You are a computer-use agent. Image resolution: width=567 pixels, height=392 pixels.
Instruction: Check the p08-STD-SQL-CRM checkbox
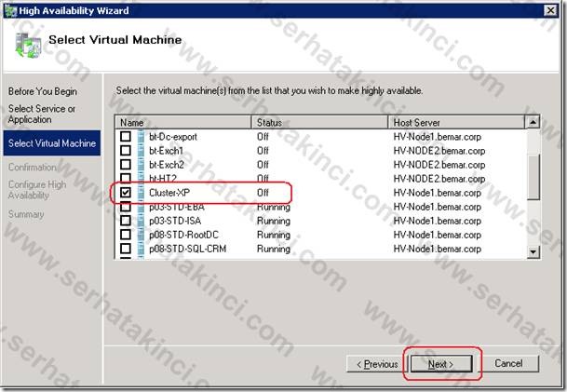click(x=126, y=249)
